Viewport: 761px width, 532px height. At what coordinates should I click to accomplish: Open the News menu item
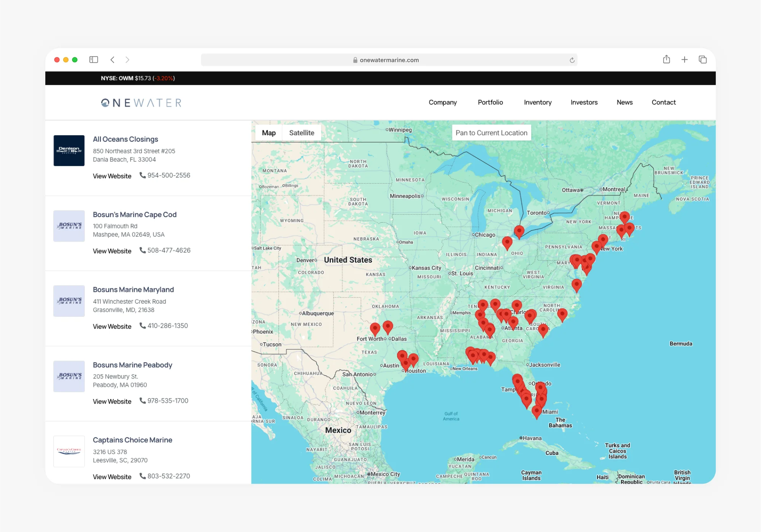pyautogui.click(x=624, y=102)
